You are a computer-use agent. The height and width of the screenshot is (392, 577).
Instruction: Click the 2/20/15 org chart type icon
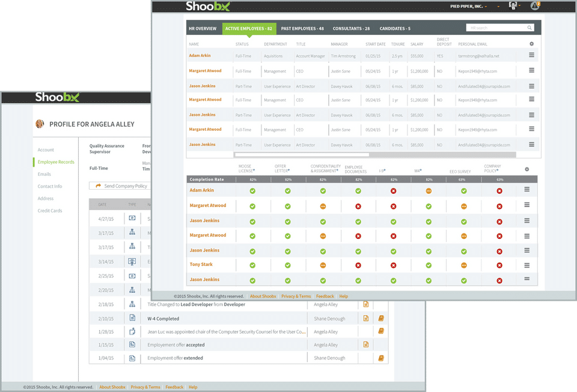click(132, 290)
